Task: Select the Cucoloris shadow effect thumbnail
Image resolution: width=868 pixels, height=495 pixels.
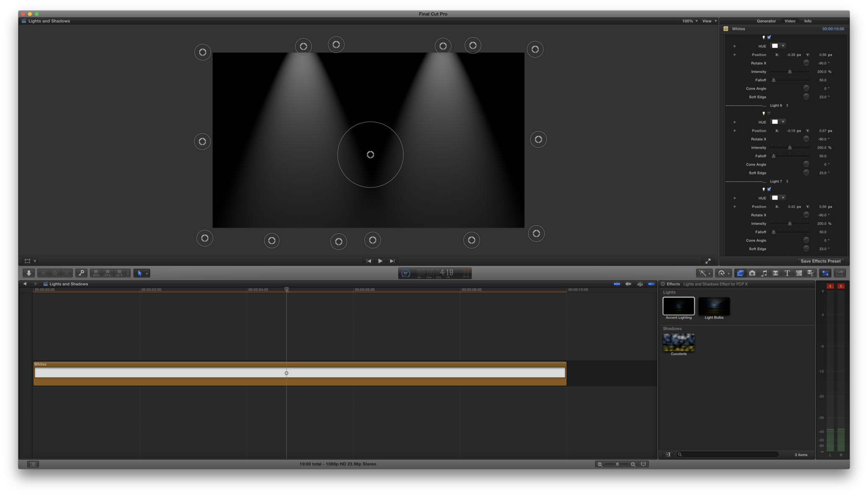Action: (x=679, y=343)
